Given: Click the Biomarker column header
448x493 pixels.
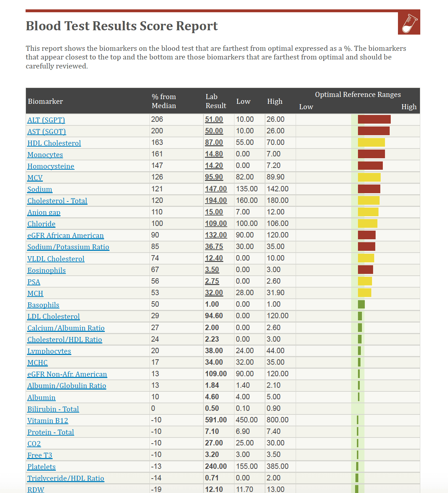Looking at the screenshot, I should [x=45, y=101].
